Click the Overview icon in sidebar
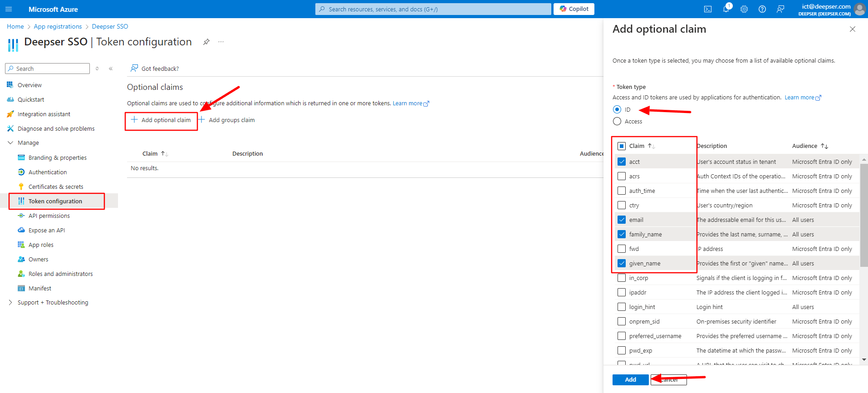Screen dimensions: 868x393 tap(10, 85)
